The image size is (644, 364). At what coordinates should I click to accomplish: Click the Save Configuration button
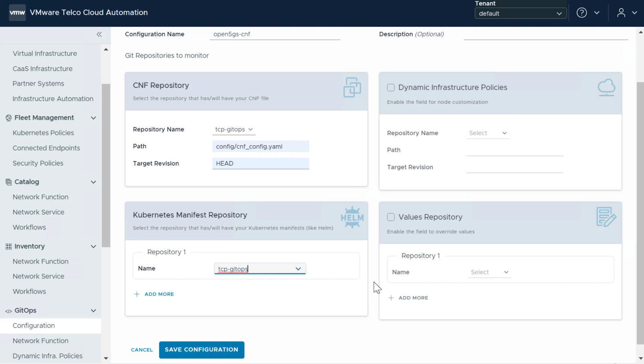tap(201, 350)
